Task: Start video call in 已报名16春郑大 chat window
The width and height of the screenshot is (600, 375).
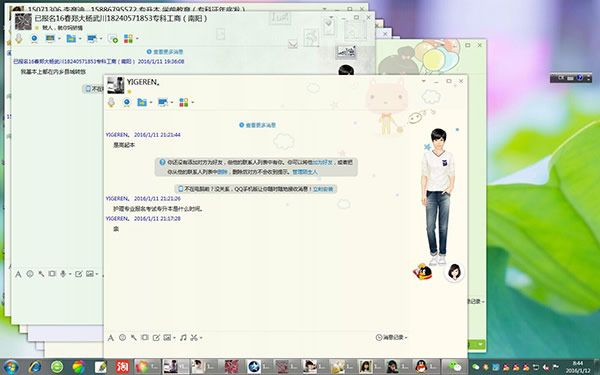Action: click(34, 39)
